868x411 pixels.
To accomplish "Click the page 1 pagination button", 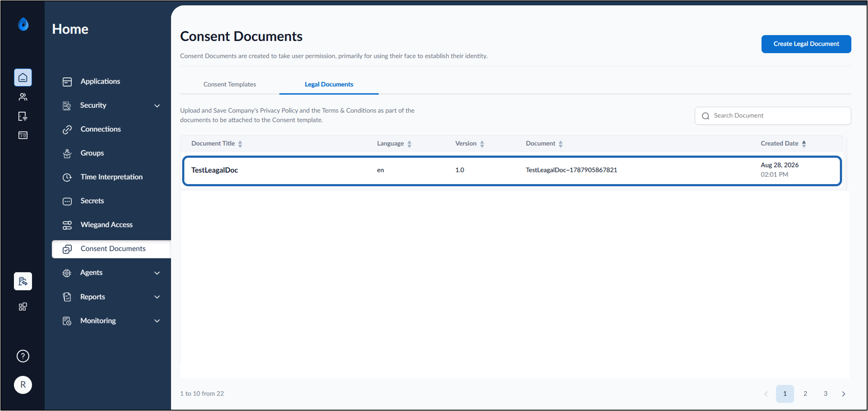I will pos(785,394).
